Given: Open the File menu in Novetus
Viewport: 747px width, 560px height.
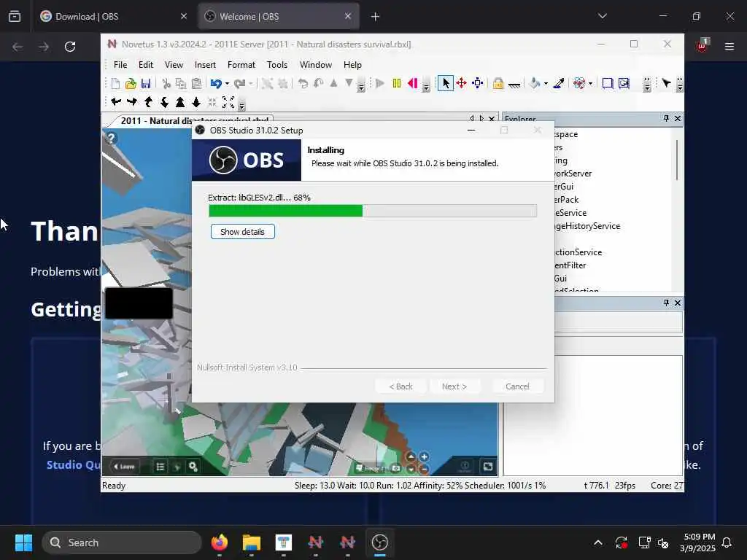Looking at the screenshot, I should point(120,65).
